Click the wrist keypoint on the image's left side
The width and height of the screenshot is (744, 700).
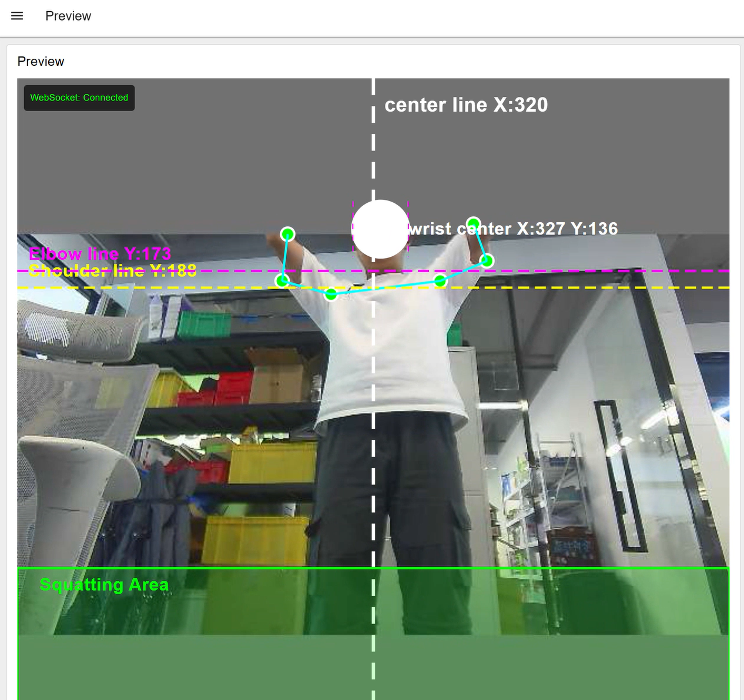287,235
